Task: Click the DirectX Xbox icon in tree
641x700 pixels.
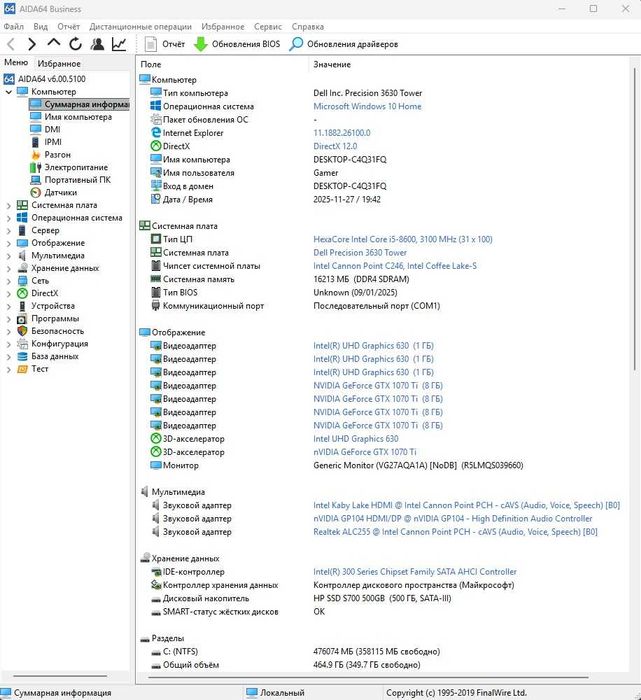Action: tap(22, 293)
